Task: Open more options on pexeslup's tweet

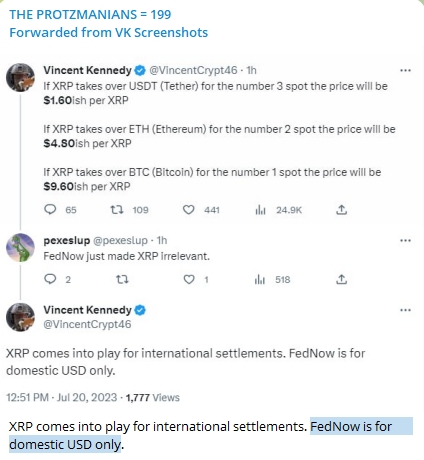Action: pos(405,240)
